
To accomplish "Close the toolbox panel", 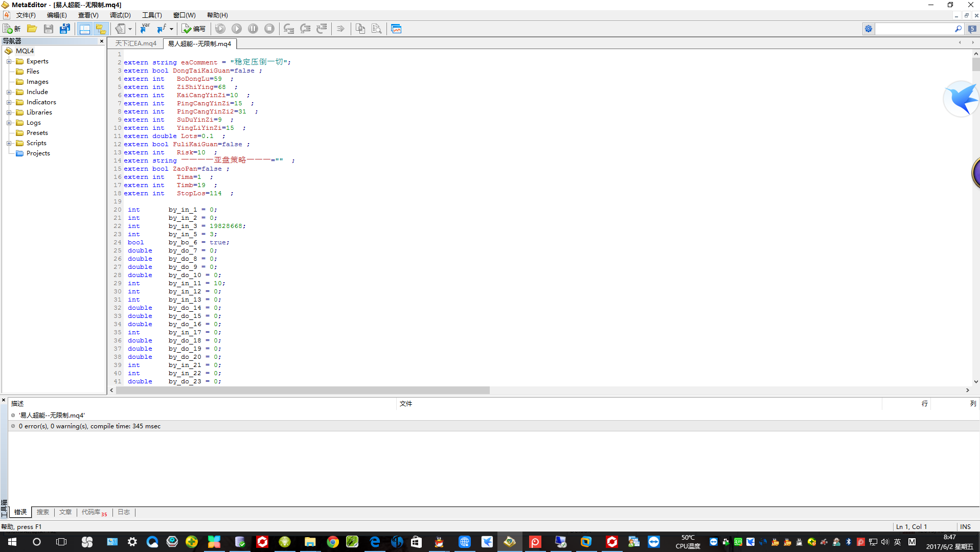I will tap(4, 400).
